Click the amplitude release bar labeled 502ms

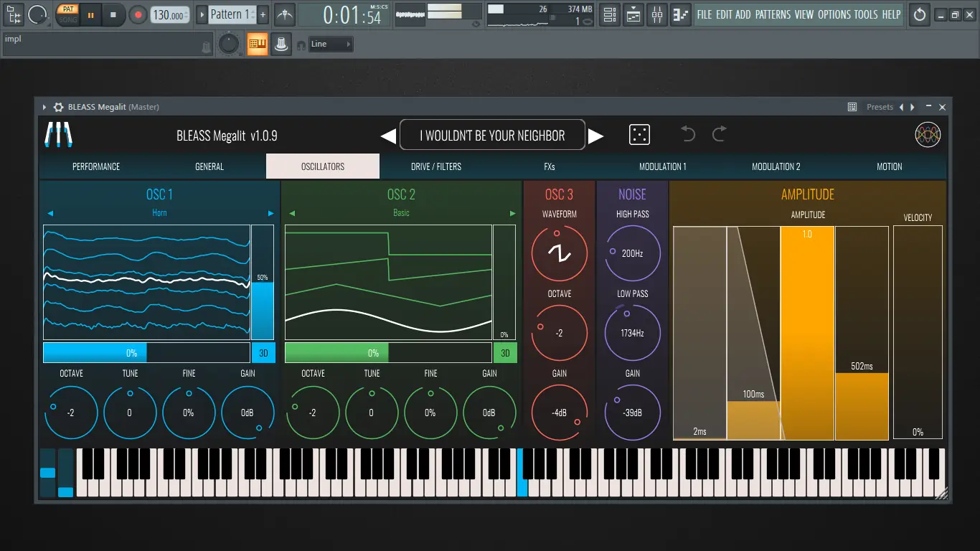click(x=862, y=333)
